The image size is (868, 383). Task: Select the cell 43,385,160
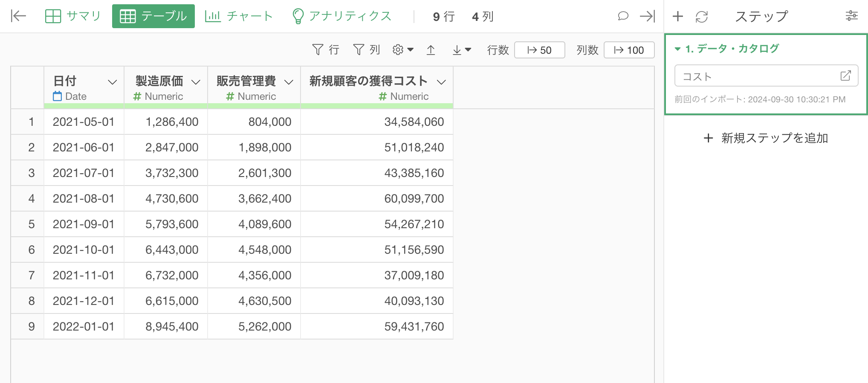pyautogui.click(x=377, y=173)
